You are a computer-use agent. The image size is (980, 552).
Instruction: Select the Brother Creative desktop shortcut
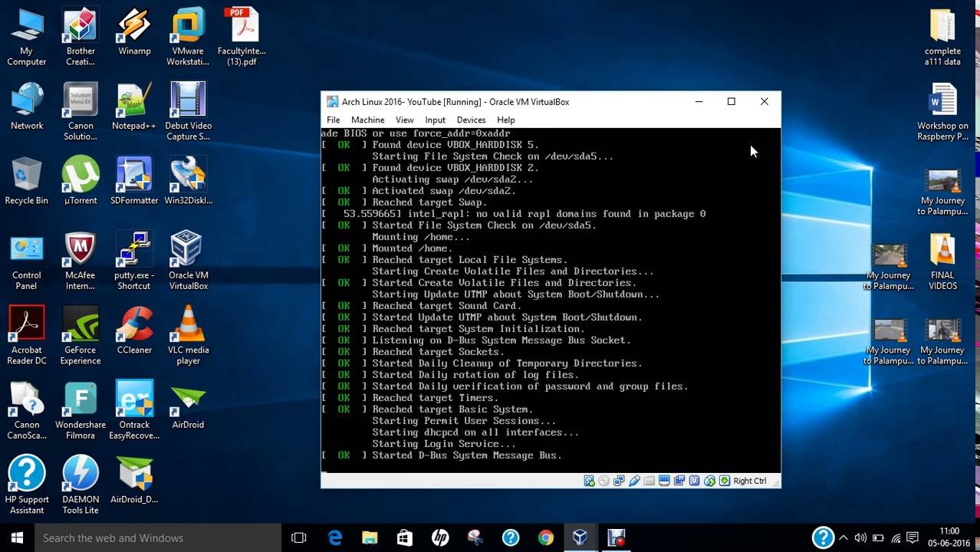coord(81,37)
